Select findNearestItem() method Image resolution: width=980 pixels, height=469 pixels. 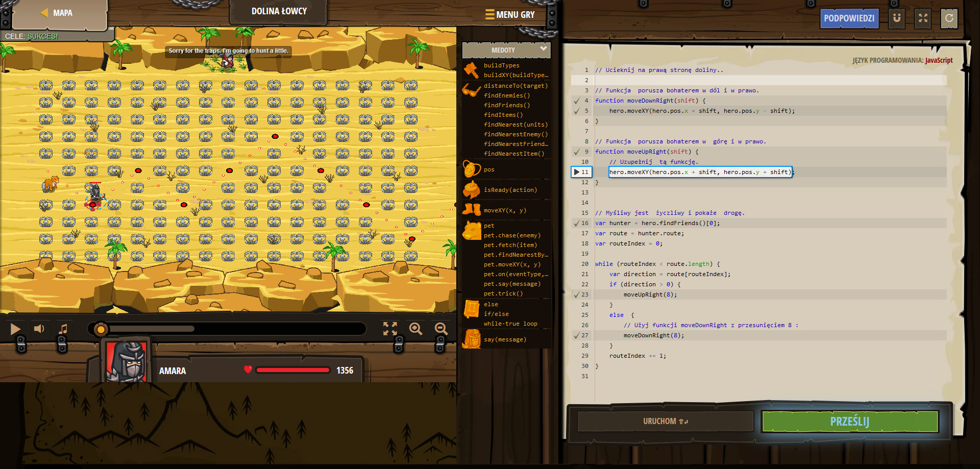click(514, 154)
